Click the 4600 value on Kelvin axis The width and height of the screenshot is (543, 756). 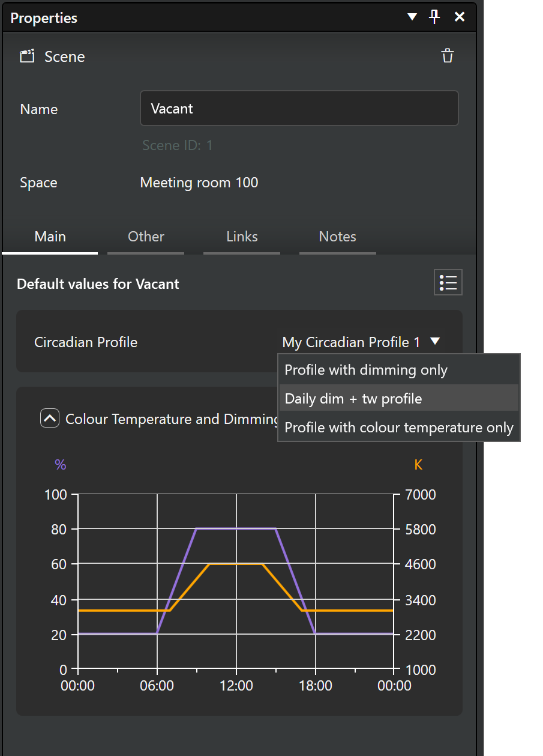pos(421,564)
